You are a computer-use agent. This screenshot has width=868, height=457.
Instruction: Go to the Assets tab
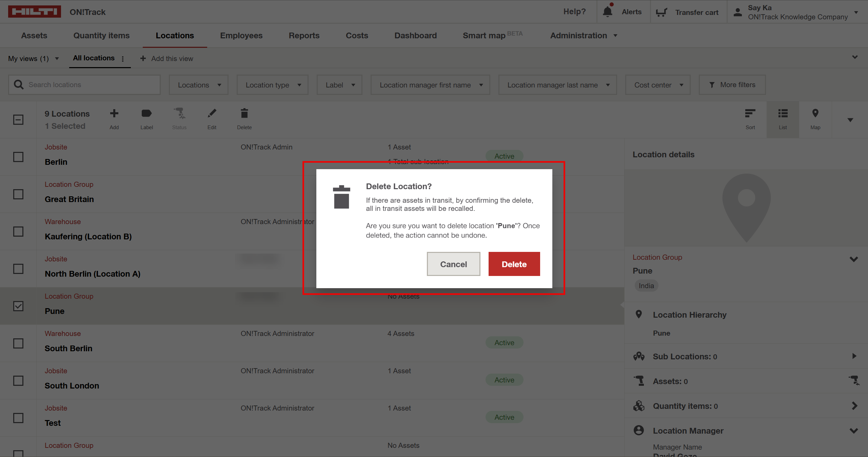(34, 36)
